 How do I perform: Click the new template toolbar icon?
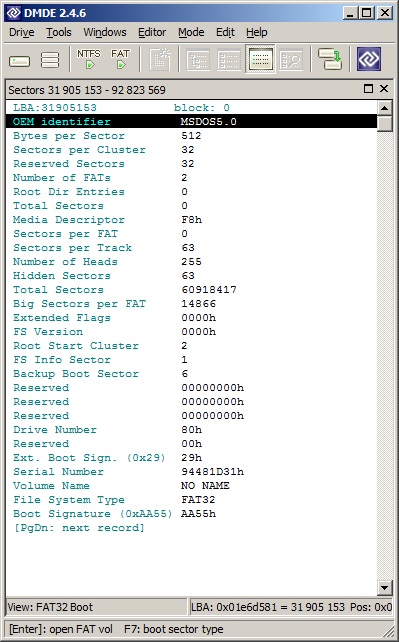(160, 60)
